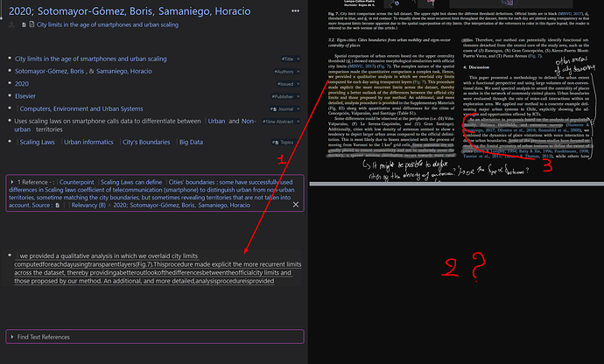Click the '1 Reference' label text

(32, 182)
